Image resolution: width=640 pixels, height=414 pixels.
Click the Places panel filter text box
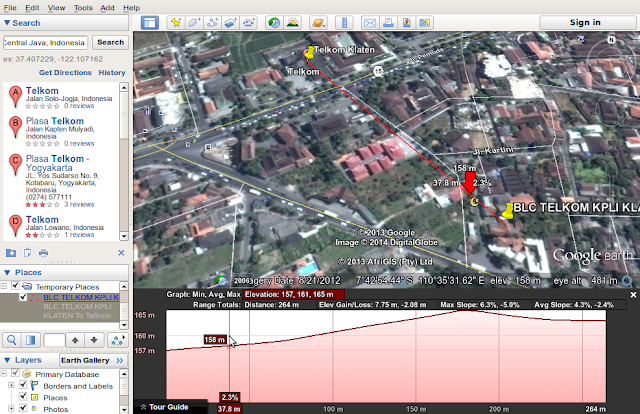tap(54, 340)
